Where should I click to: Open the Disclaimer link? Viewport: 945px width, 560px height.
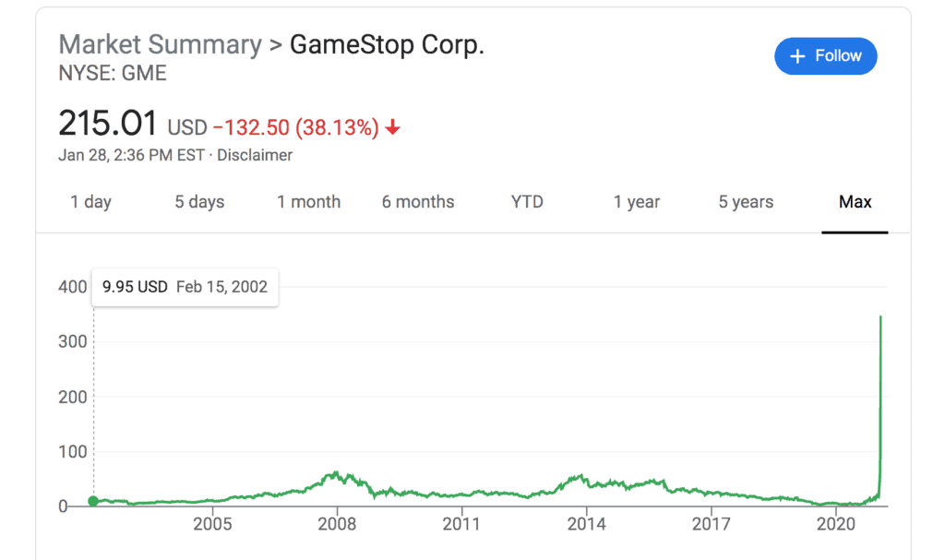click(x=255, y=155)
